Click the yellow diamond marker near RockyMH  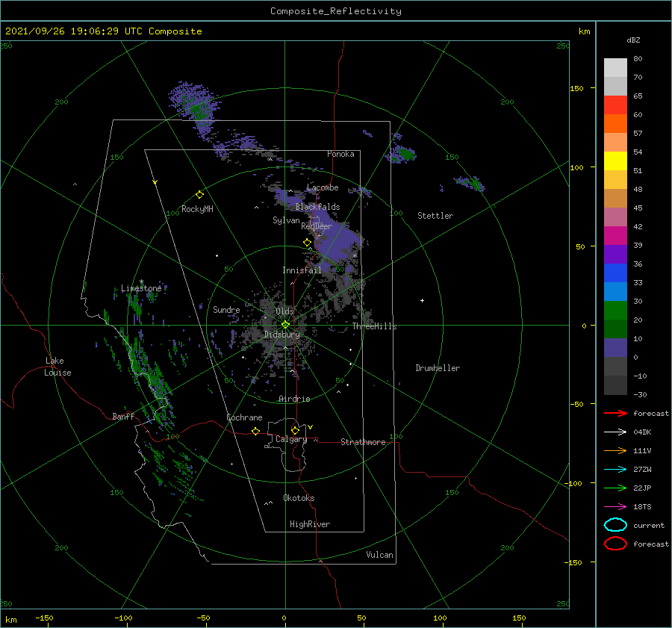pyautogui.click(x=199, y=195)
